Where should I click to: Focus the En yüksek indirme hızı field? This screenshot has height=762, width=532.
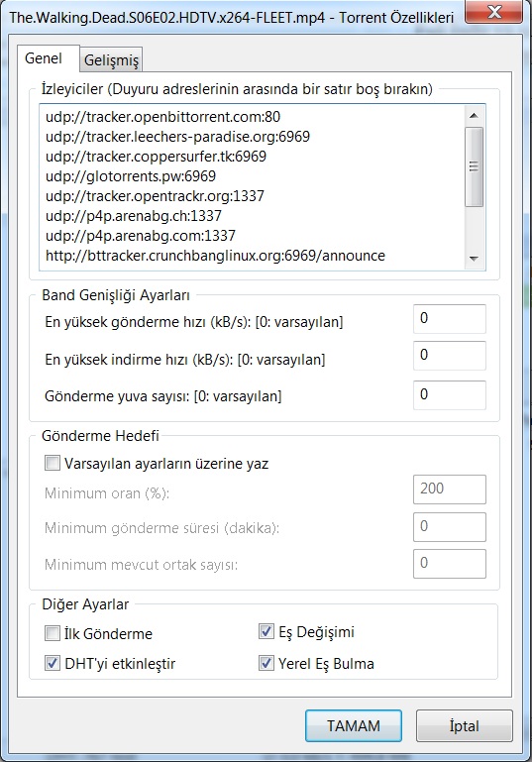click(450, 356)
